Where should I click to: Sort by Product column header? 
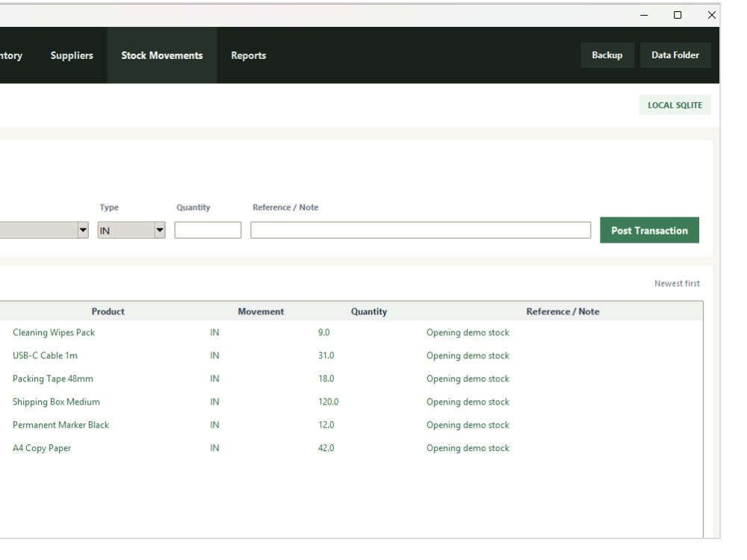pos(108,311)
